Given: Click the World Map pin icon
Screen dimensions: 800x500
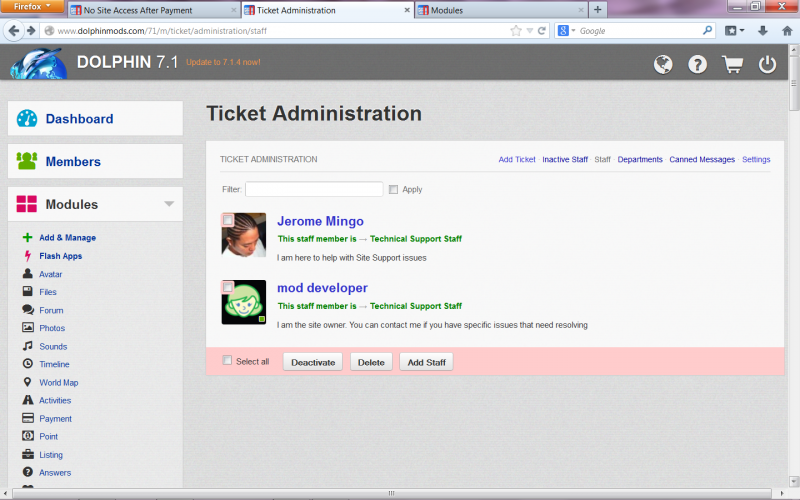Looking at the screenshot, I should 28,382.
